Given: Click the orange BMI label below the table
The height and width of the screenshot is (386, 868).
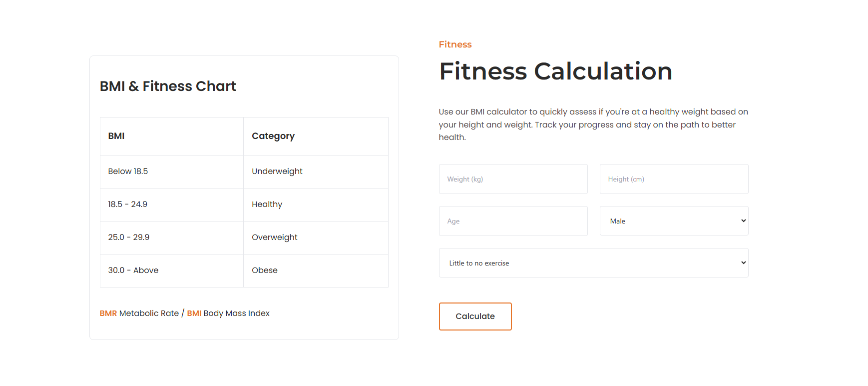Looking at the screenshot, I should point(194,313).
